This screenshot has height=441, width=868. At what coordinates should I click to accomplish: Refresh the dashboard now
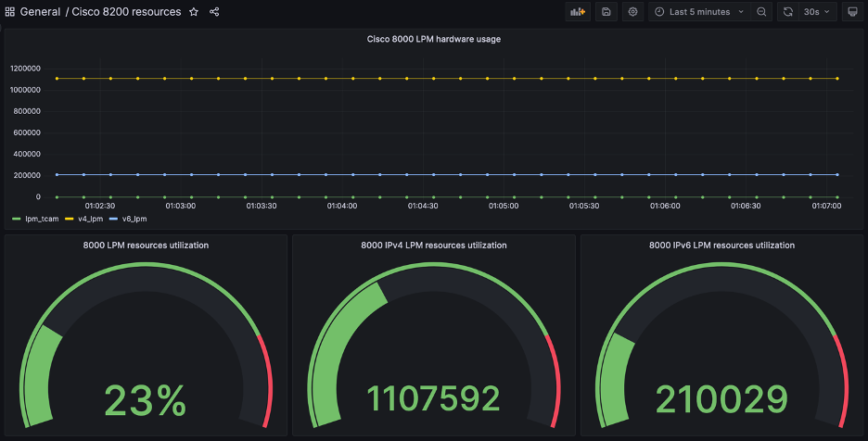click(787, 12)
